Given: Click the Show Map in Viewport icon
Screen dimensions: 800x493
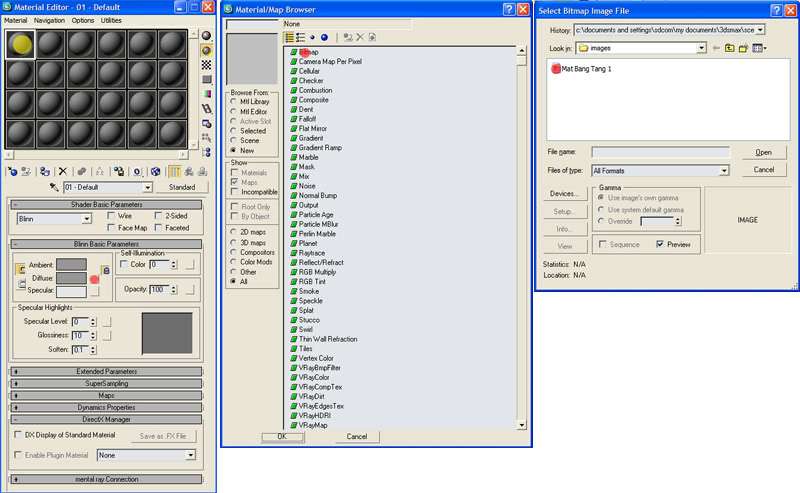Looking at the screenshot, I should pyautogui.click(x=155, y=171).
